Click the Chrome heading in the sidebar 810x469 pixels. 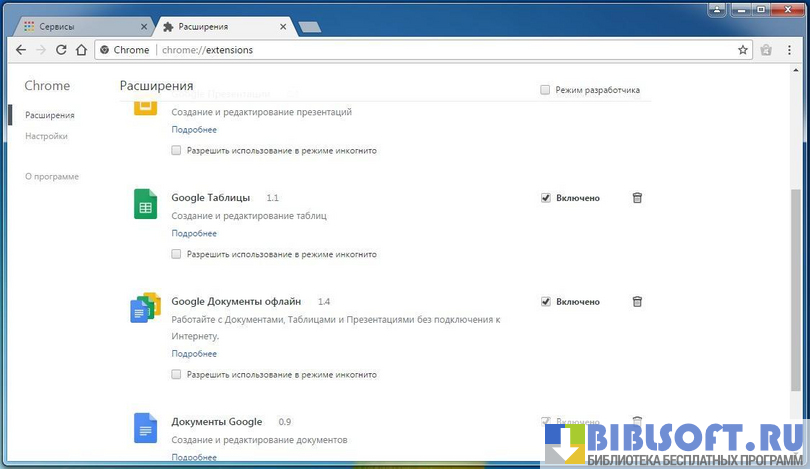click(x=47, y=86)
